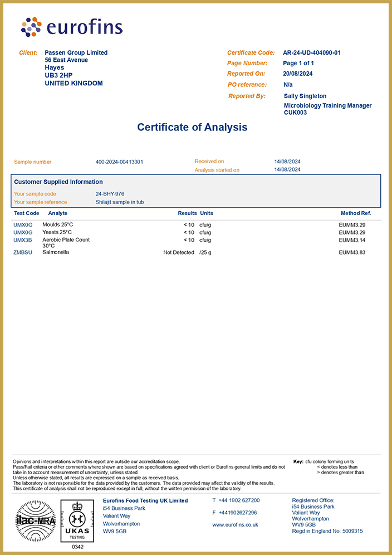Select the Salmonella Not Detected result
Screen dimensions: 392x555
pyautogui.click(x=178, y=252)
